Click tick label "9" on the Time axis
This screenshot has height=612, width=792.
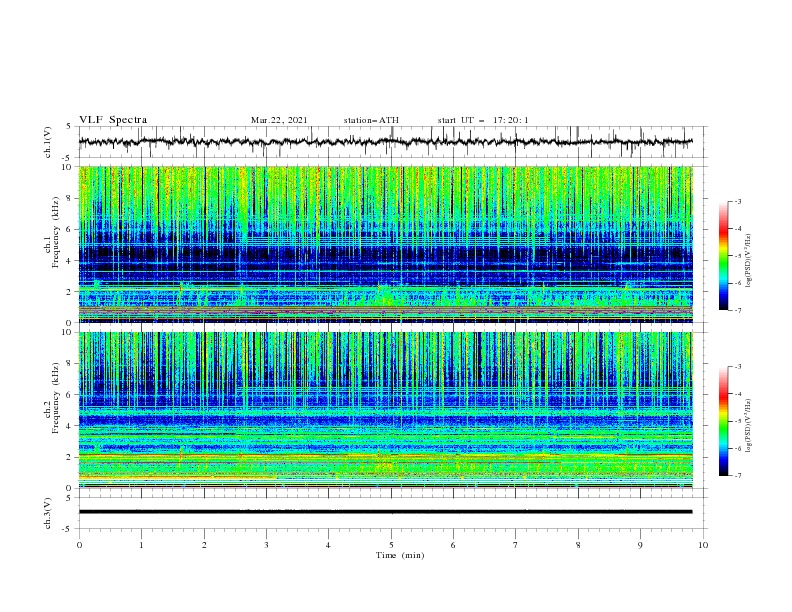640,545
